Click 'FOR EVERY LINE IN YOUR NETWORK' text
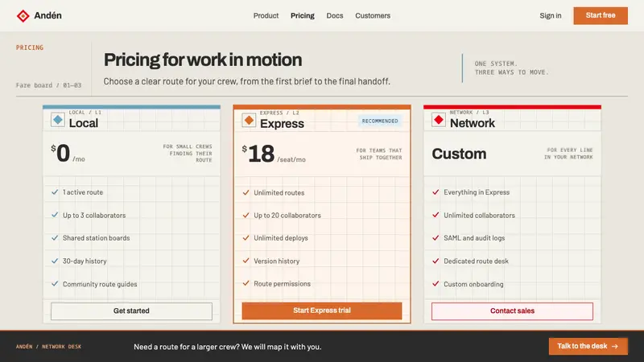The width and height of the screenshot is (644, 362). (x=568, y=154)
